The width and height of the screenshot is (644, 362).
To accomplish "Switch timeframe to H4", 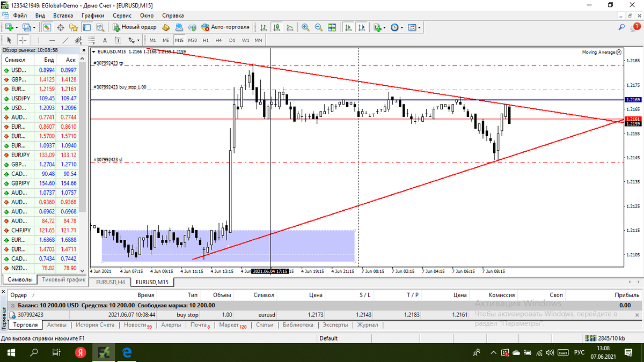I will pyautogui.click(x=218, y=40).
